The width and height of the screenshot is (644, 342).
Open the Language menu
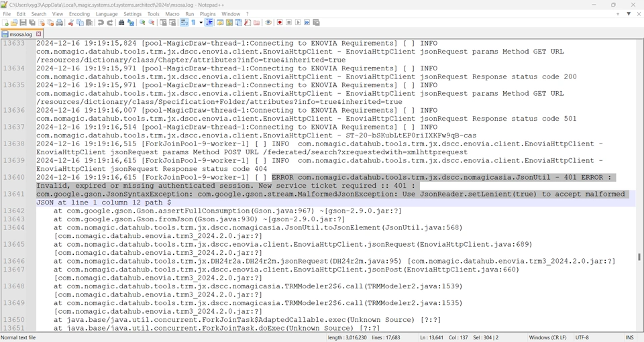click(x=107, y=14)
